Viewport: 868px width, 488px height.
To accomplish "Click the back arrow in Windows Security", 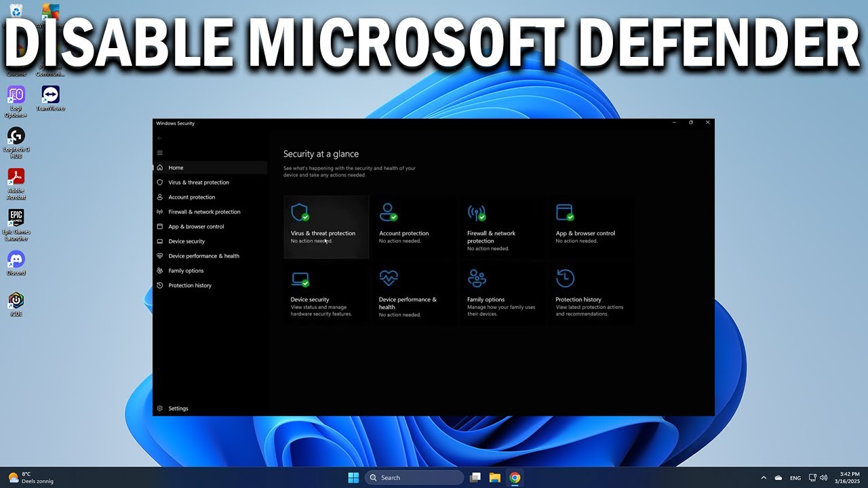I will click(x=160, y=138).
